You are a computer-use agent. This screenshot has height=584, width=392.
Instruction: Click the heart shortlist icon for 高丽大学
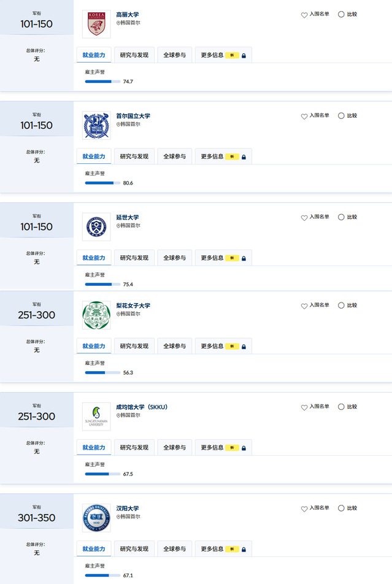(304, 15)
